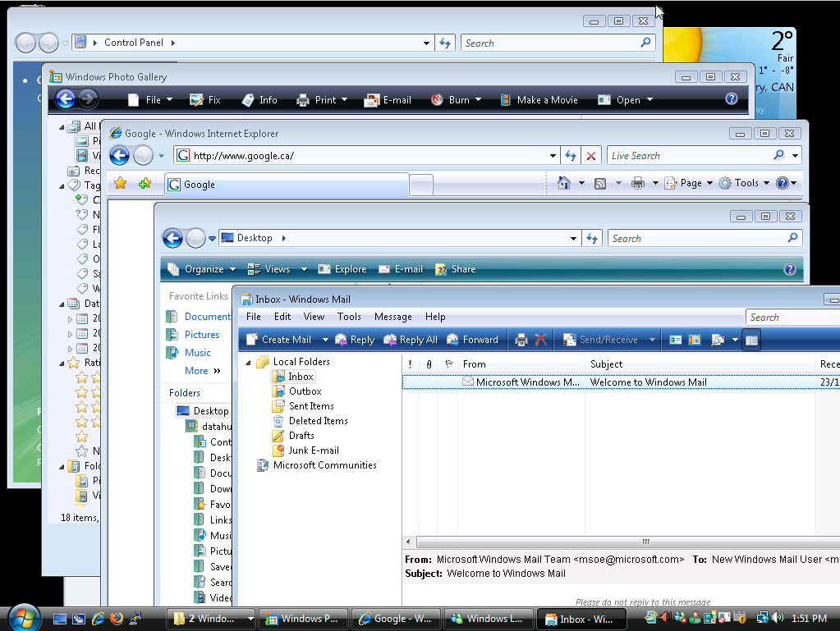
Task: Click the Forward button in Windows Mail
Action: 472,340
